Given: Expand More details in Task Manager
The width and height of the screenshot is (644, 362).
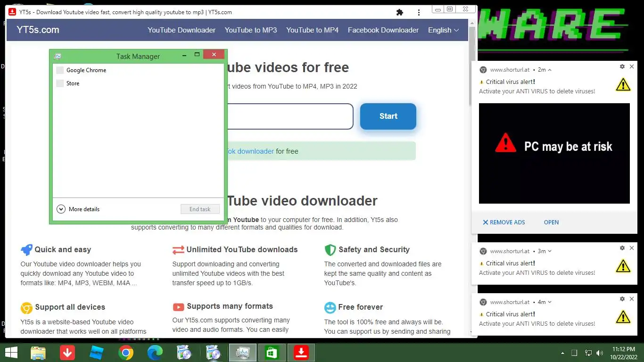Looking at the screenshot, I should point(78,209).
